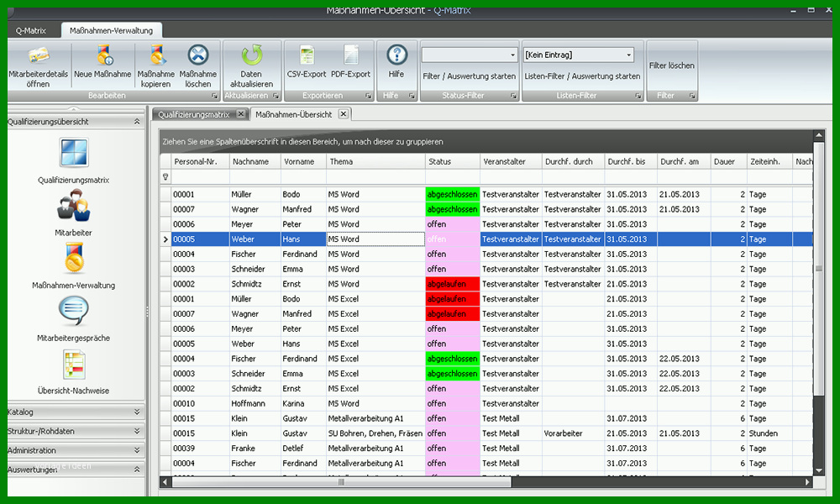Click scroll-up arrow of vertical scrollbar
The image size is (840, 504).
click(x=818, y=135)
